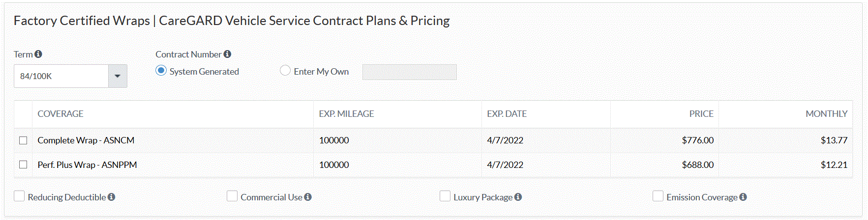Click the Reducing Deductible info icon
The width and height of the screenshot is (868, 220).
tap(112, 197)
